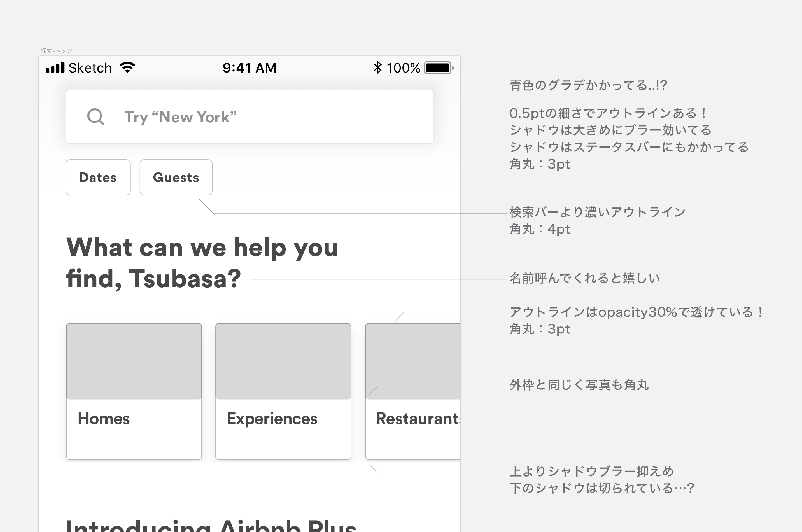Viewport: 802px width, 532px height.
Task: Open the Guests filter button
Action: (x=176, y=177)
